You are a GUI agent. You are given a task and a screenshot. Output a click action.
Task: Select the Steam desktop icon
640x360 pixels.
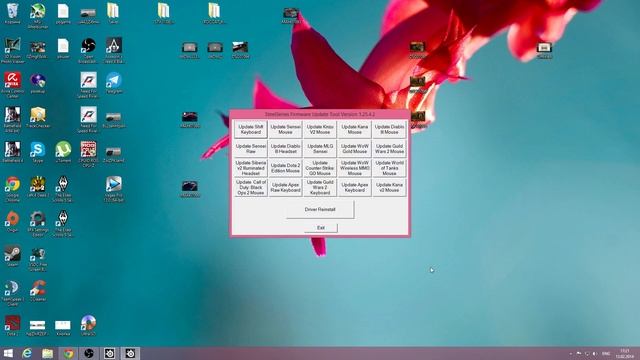(12, 256)
